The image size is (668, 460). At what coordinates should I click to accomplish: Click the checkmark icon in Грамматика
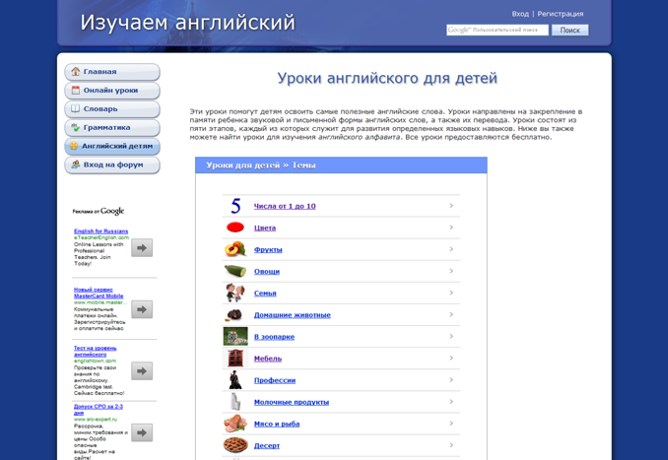tap(75, 127)
